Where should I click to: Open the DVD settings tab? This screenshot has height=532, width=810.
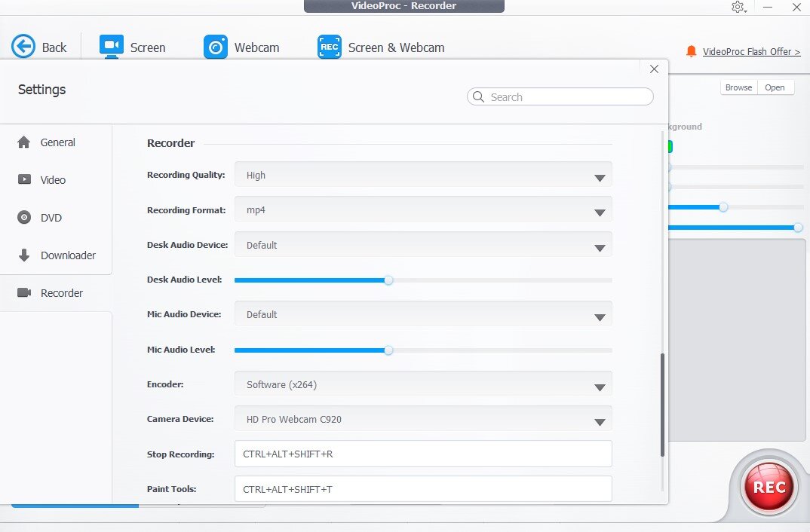click(x=56, y=217)
